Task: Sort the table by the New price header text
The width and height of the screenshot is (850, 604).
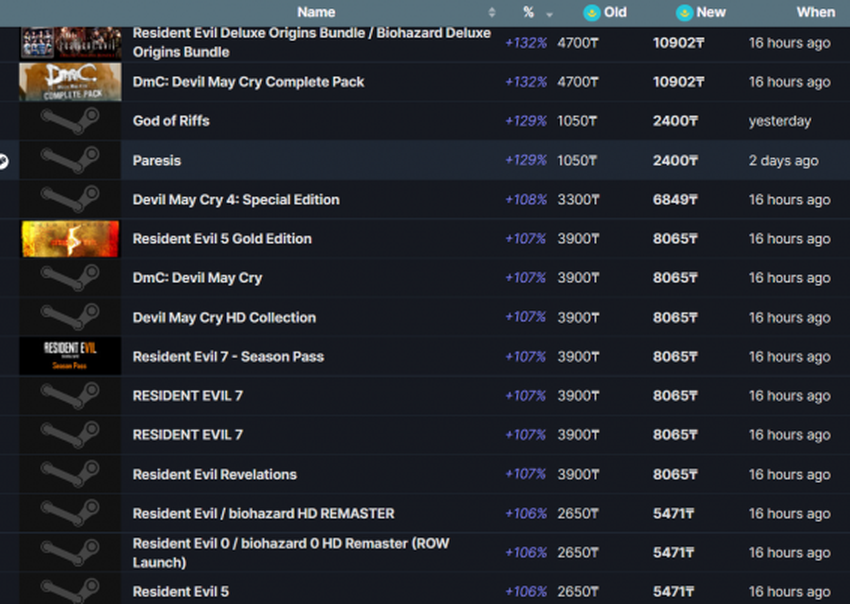Action: pyautogui.click(x=711, y=12)
